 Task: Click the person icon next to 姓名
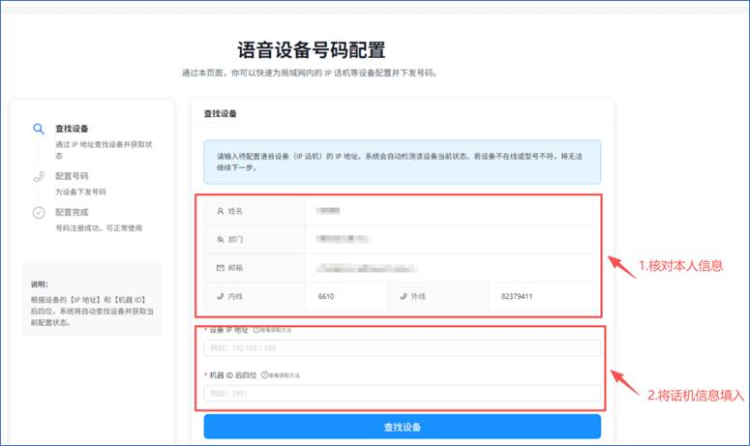220,211
